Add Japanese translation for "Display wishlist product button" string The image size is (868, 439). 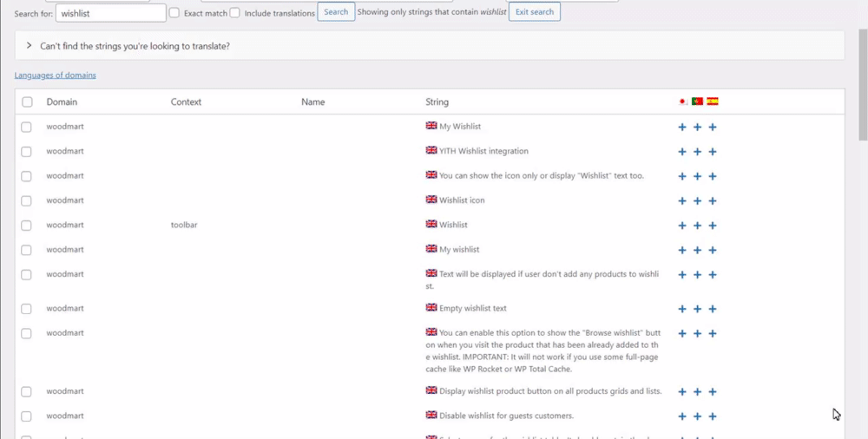[x=682, y=392]
